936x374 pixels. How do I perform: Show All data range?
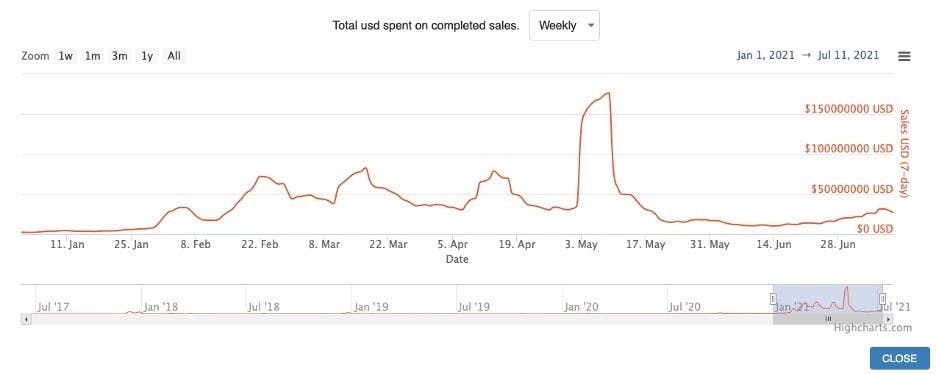(x=174, y=56)
